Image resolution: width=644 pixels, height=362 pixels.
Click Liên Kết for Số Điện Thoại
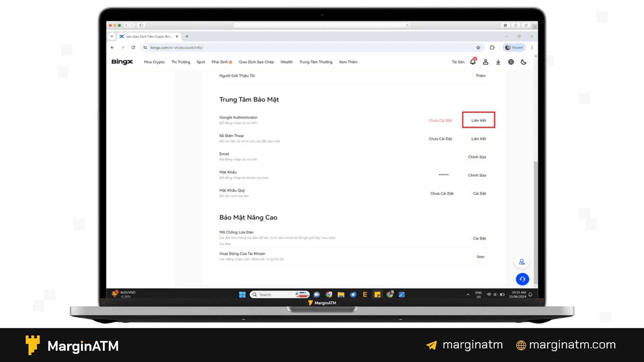(478, 139)
